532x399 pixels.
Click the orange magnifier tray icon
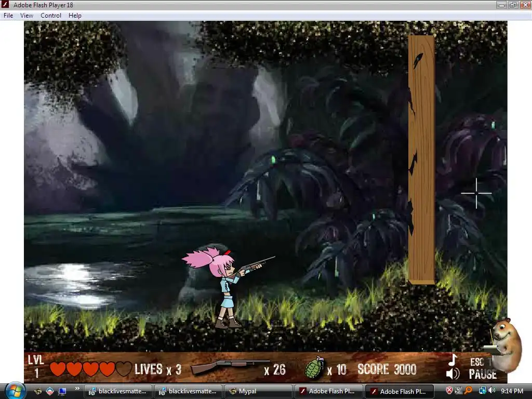coord(468,391)
